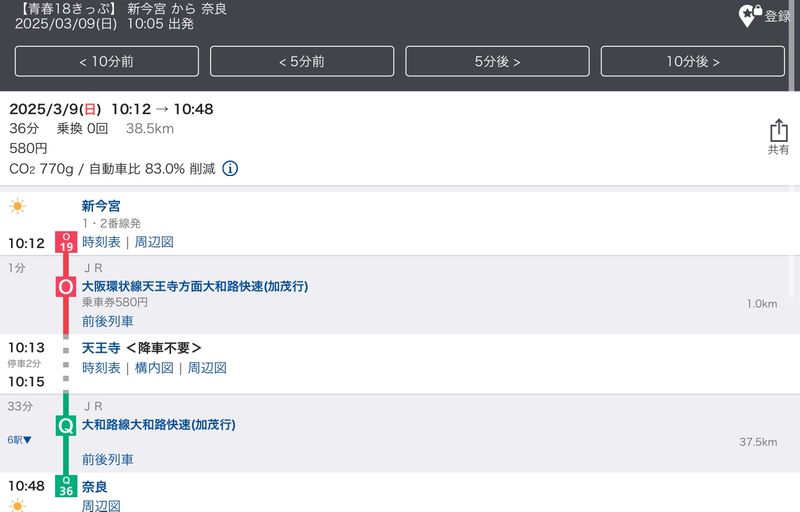Tap the sunny weather icon at 新今宮
The image size is (800, 512).
coord(18,207)
